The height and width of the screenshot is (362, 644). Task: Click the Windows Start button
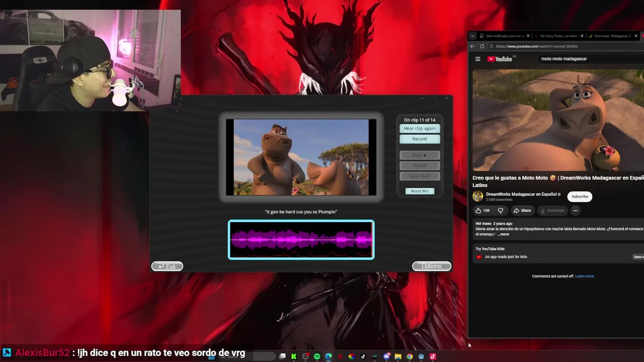(211, 356)
